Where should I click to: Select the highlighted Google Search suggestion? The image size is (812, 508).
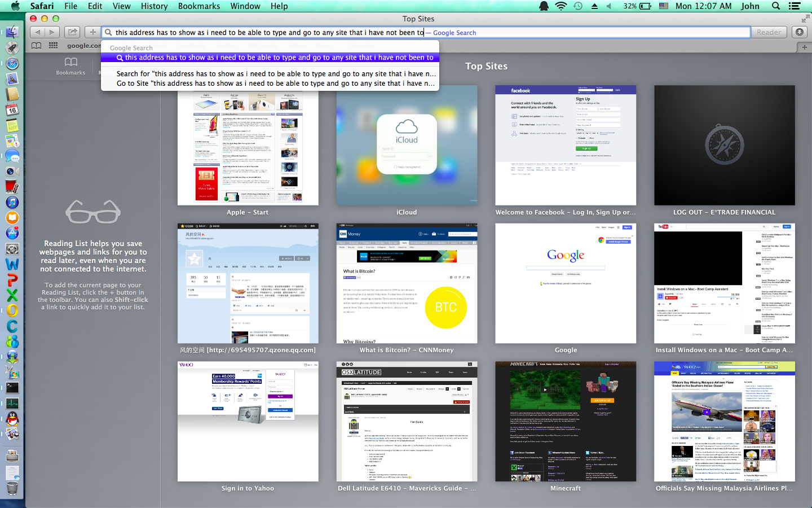point(270,58)
